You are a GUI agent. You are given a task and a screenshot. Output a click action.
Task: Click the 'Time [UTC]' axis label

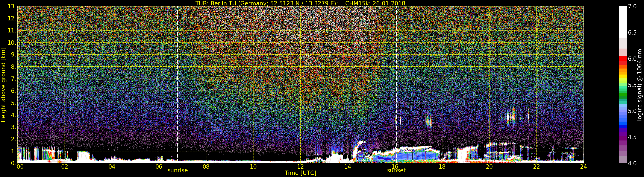click(300, 173)
